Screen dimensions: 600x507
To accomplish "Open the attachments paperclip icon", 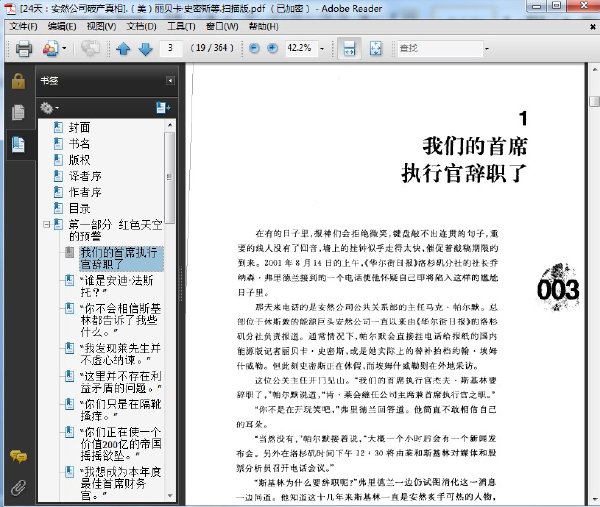I will pos(18,487).
